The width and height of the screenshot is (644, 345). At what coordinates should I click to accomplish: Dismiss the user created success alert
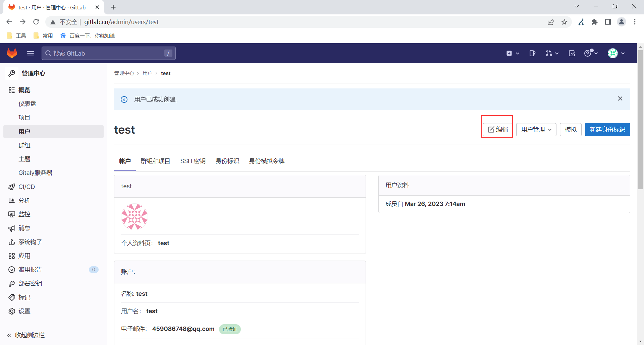pyautogui.click(x=620, y=98)
